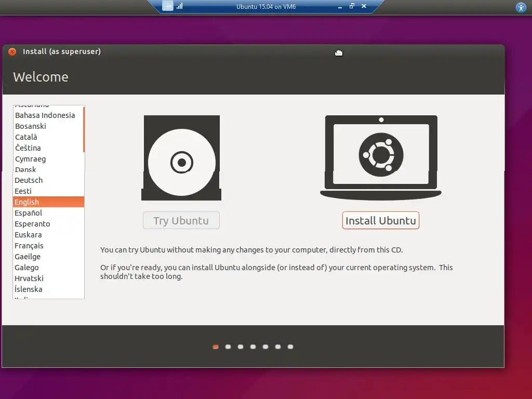Choose Català from the language list

point(48,137)
